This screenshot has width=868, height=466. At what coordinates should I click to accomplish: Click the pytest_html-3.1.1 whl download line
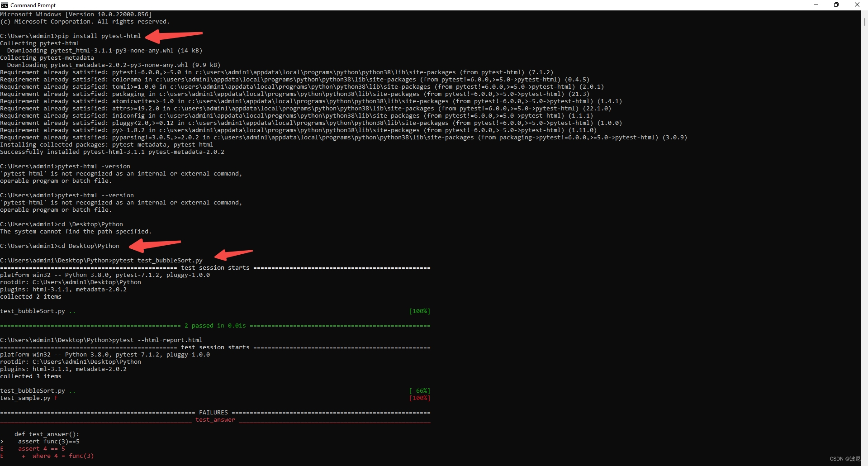click(x=105, y=51)
